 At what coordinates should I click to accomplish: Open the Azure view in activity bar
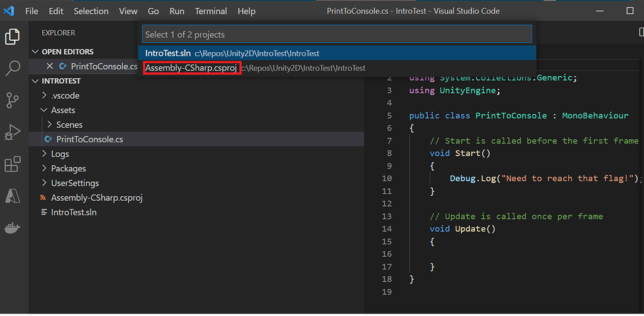coord(13,196)
